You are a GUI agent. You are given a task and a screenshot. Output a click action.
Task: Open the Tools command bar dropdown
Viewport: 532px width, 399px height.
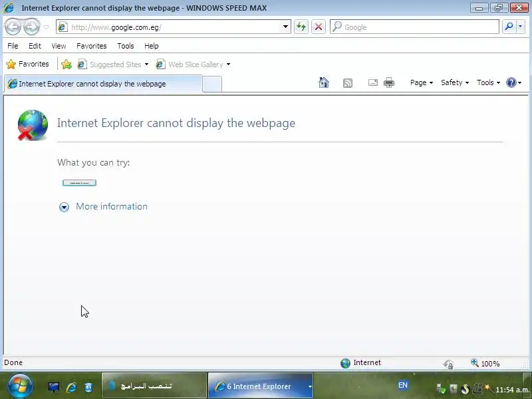click(488, 82)
